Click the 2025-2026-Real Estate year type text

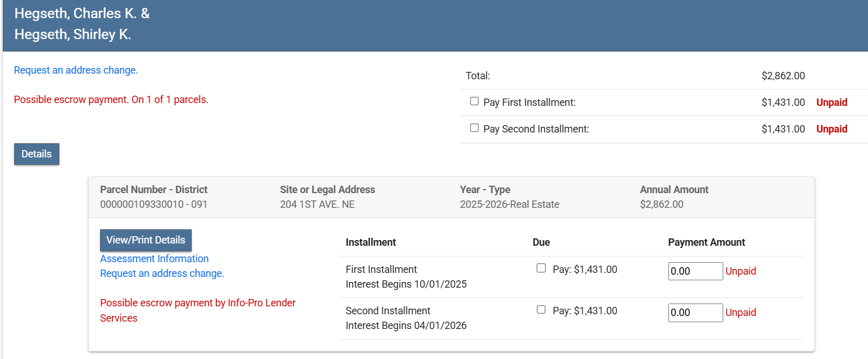pos(509,204)
